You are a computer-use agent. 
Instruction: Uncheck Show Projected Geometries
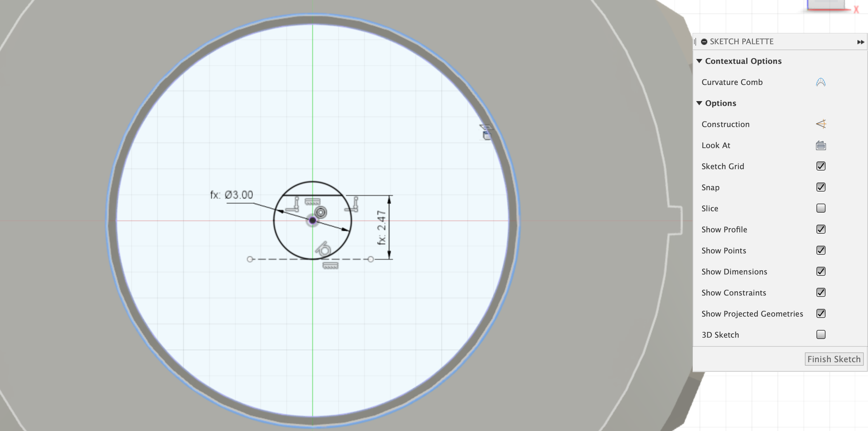(821, 313)
